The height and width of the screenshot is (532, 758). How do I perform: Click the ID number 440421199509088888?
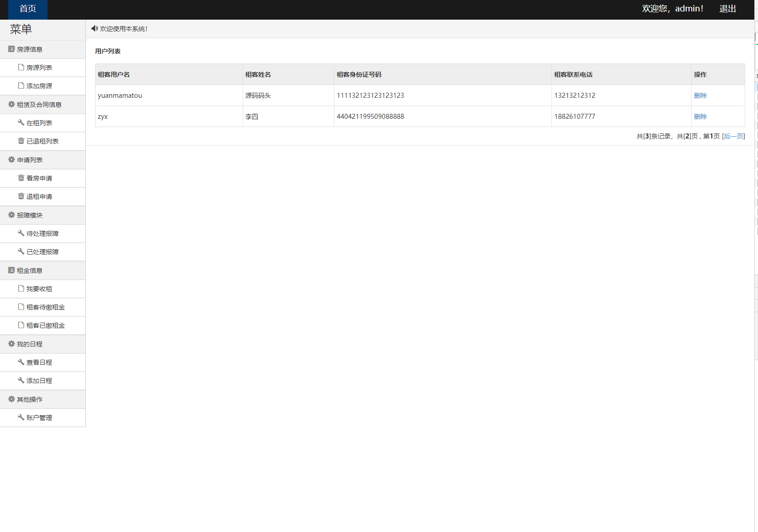coord(371,117)
